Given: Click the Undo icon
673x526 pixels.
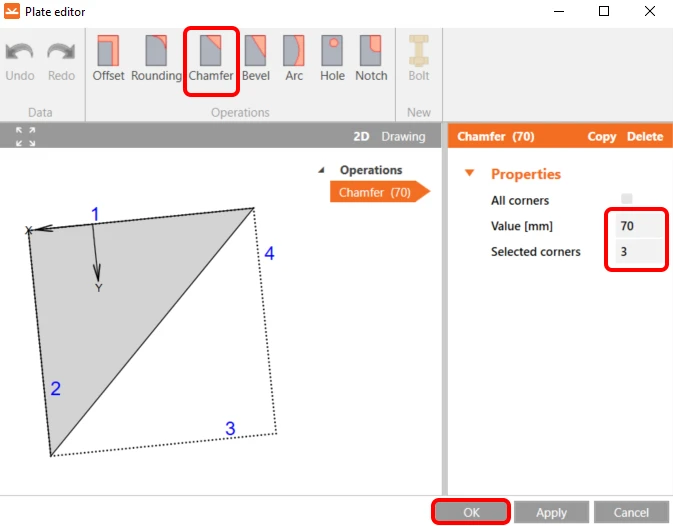Looking at the screenshot, I should 19,52.
